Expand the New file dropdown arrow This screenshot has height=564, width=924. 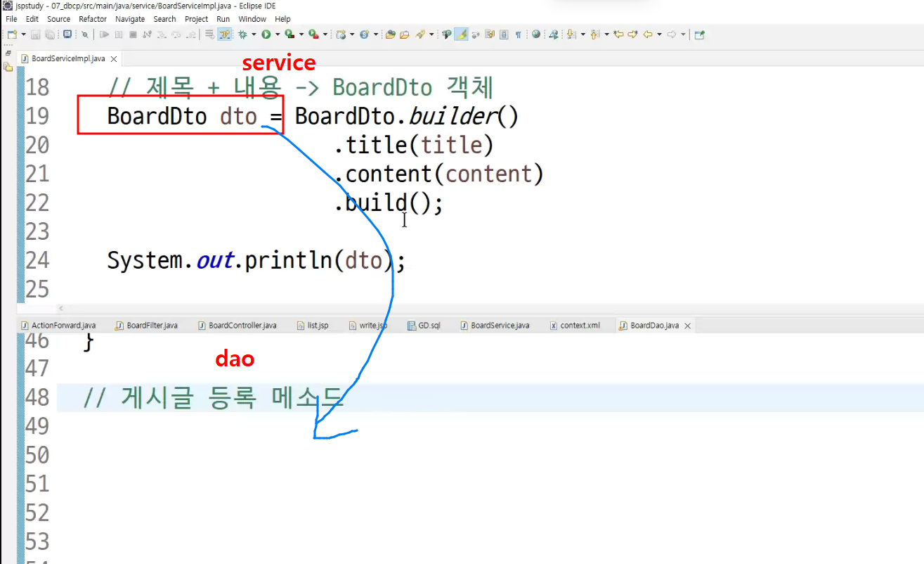click(23, 34)
